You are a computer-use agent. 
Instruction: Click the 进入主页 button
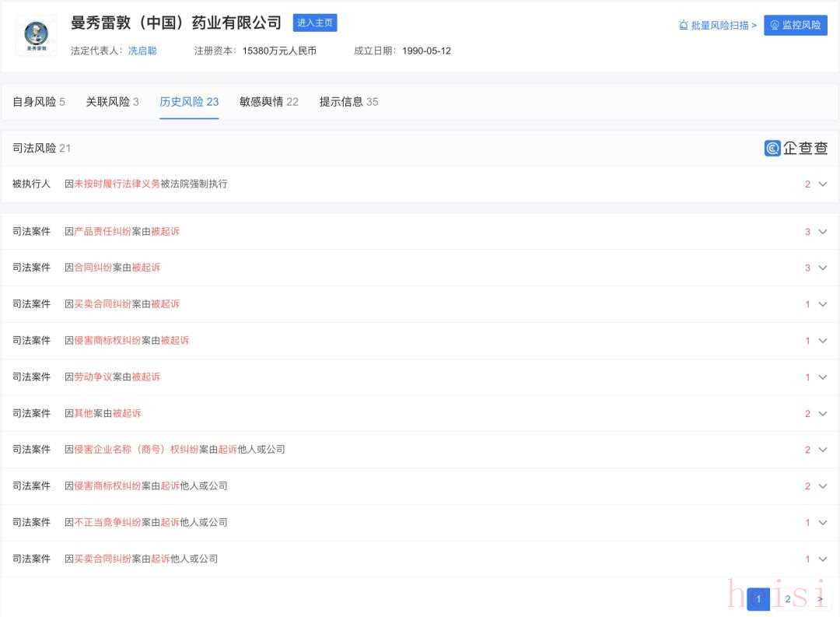[x=315, y=23]
